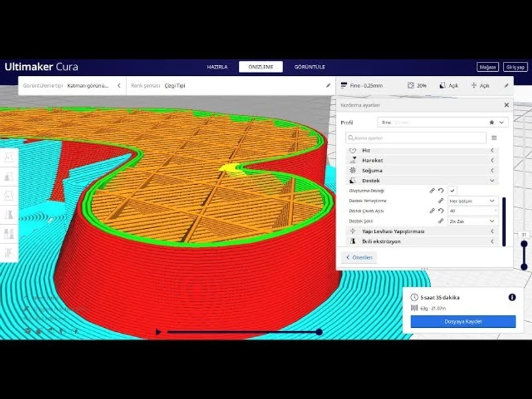532x399 pixels.
Task: Click the pencil icon beside Çizgi Tipi
Action: click(x=328, y=86)
